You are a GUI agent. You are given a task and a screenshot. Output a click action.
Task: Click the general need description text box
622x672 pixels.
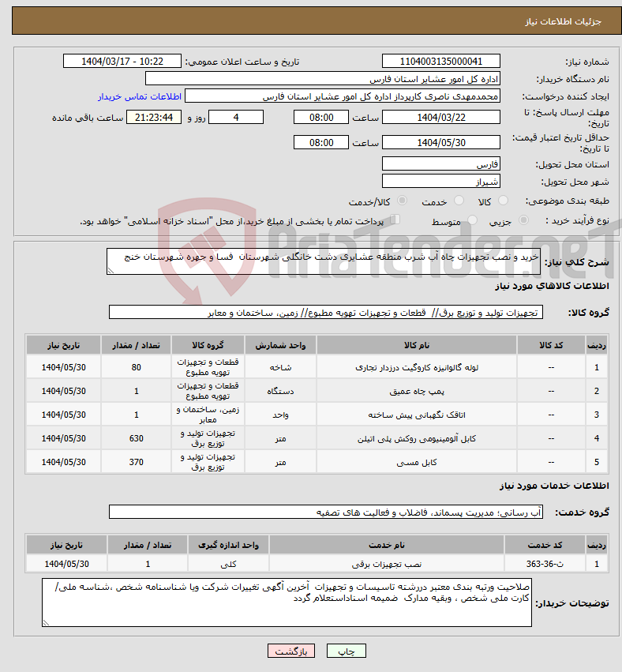pos(324,261)
